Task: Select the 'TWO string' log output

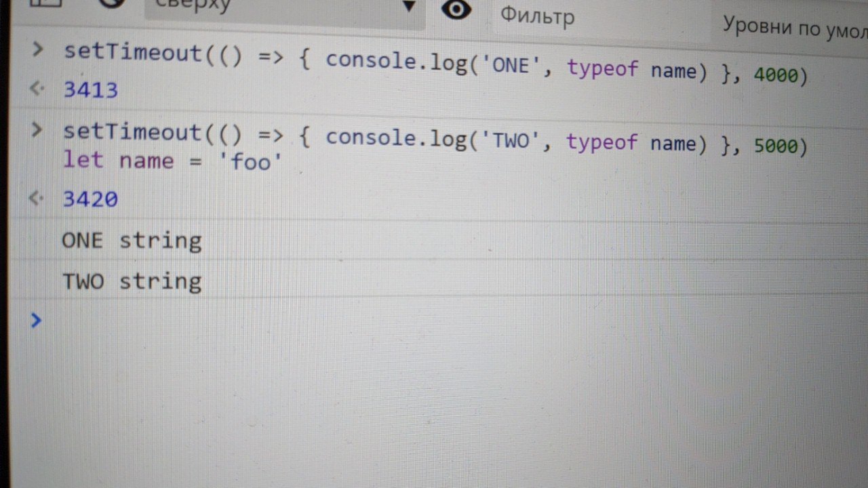Action: [x=132, y=281]
